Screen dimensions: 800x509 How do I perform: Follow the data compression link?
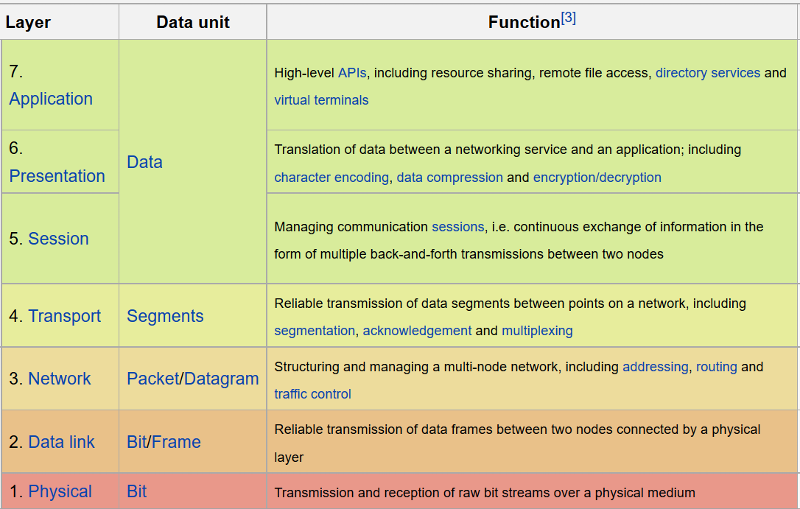(449, 177)
